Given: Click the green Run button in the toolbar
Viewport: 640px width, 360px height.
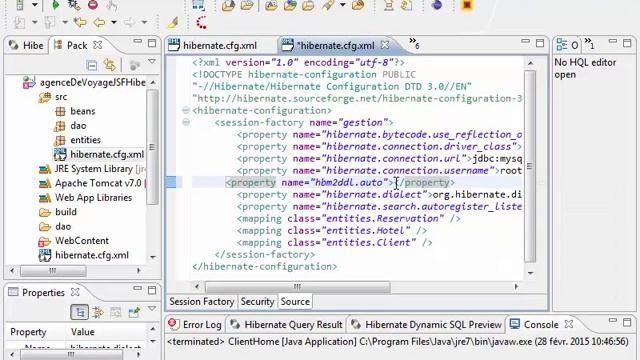Looking at the screenshot, I should (55, 5).
